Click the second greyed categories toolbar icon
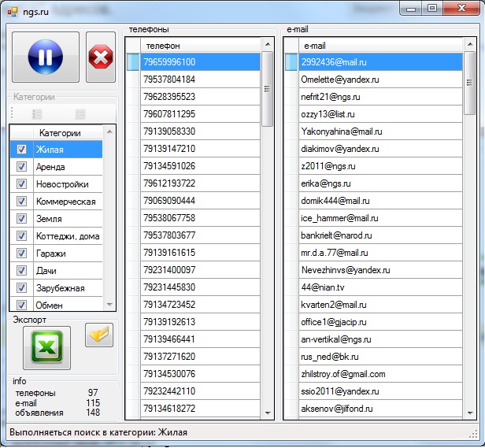485x448 pixels. click(x=80, y=115)
